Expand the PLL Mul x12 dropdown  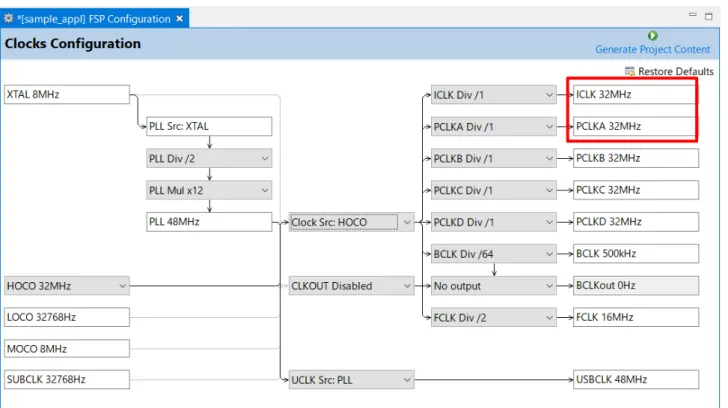tap(209, 190)
